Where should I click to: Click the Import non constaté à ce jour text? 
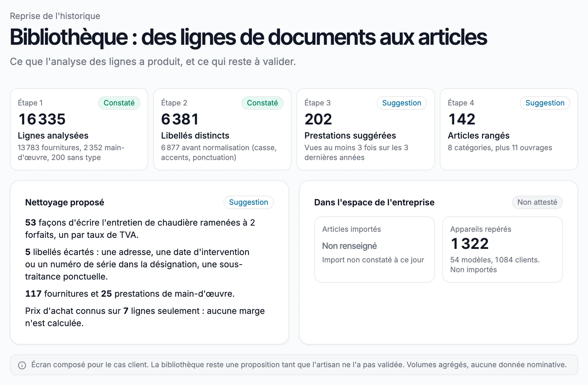373,260
